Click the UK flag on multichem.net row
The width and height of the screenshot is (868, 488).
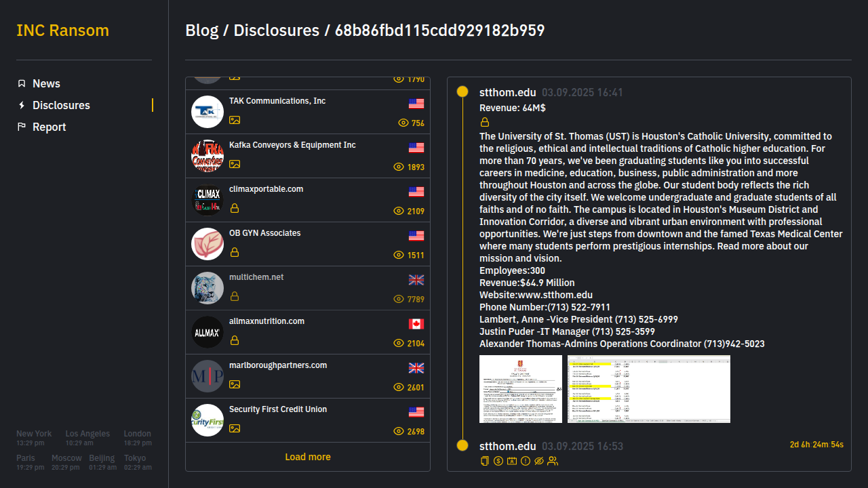coord(416,280)
